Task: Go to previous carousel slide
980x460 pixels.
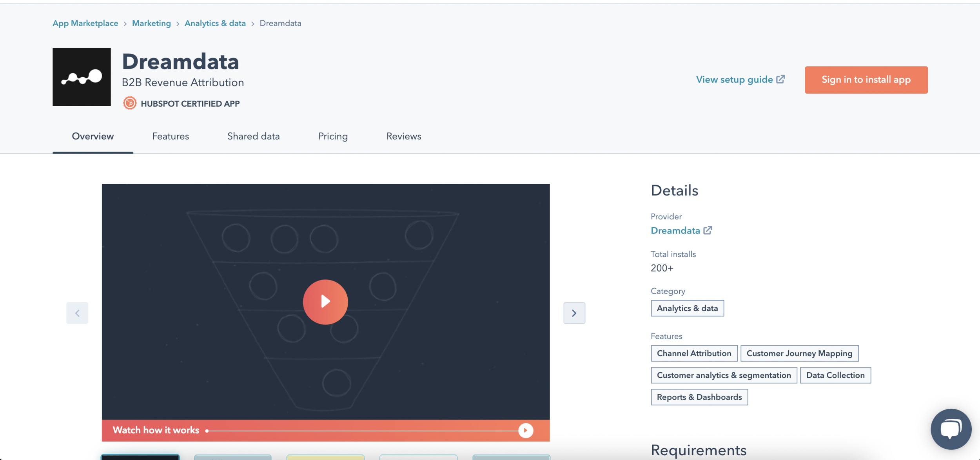Action: [77, 313]
